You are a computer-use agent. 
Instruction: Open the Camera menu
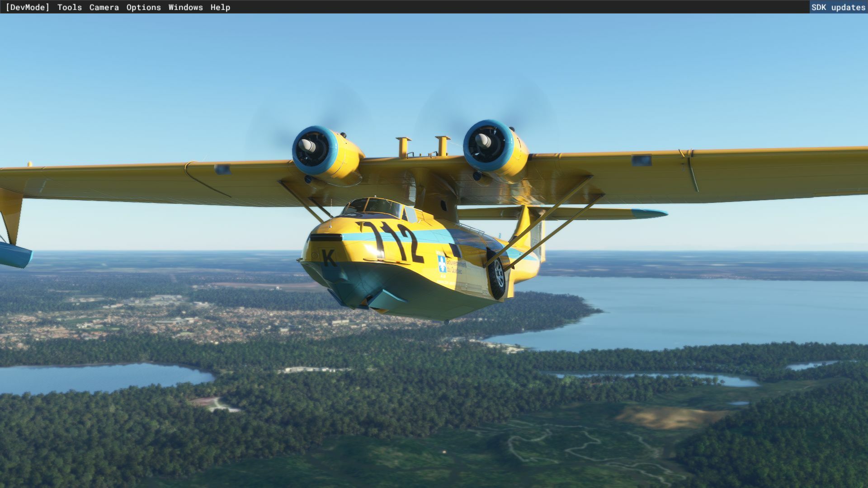(104, 7)
